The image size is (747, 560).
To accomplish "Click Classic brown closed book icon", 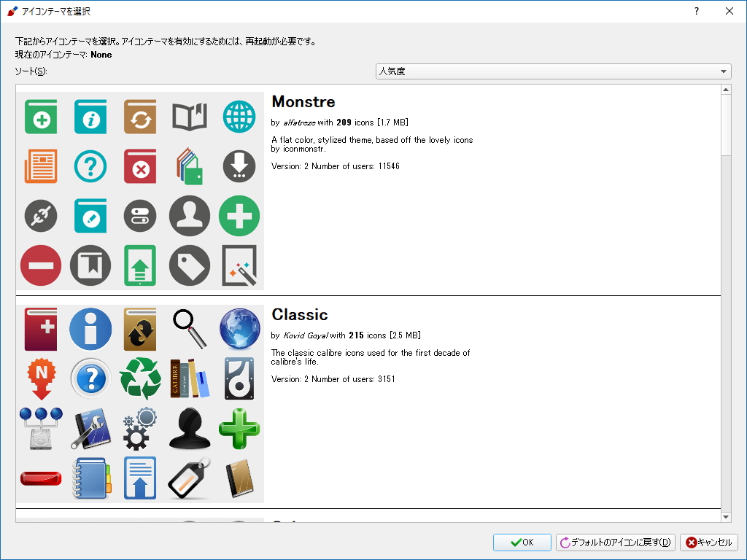I will click(239, 478).
